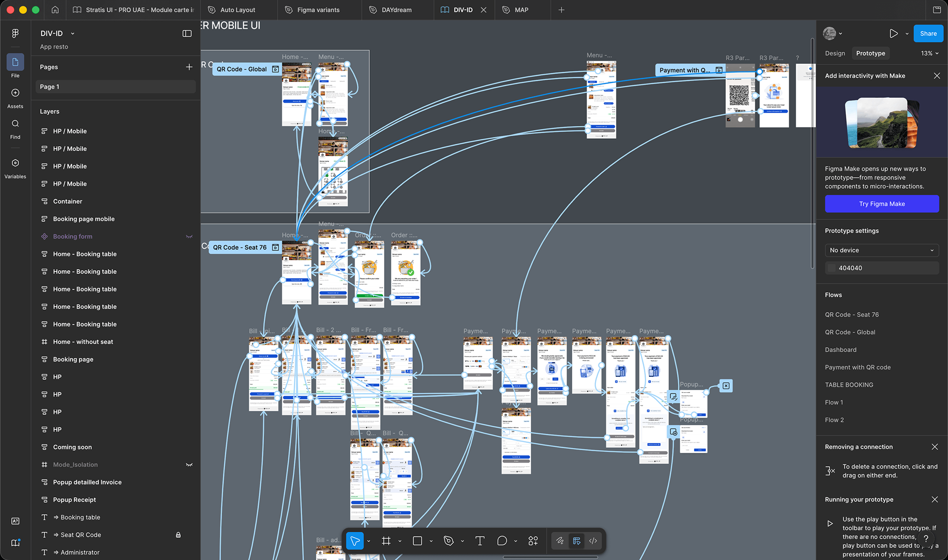
Task: Unlock the Seat QR Code layer
Action: [x=178, y=535]
